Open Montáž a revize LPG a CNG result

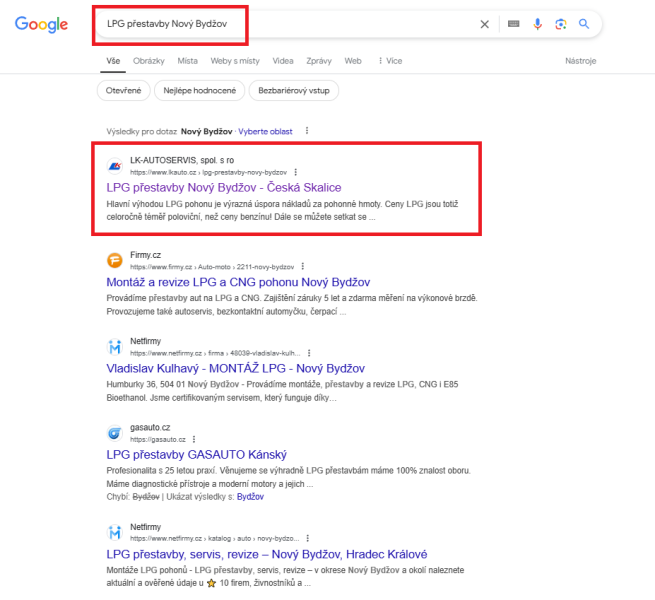click(238, 282)
